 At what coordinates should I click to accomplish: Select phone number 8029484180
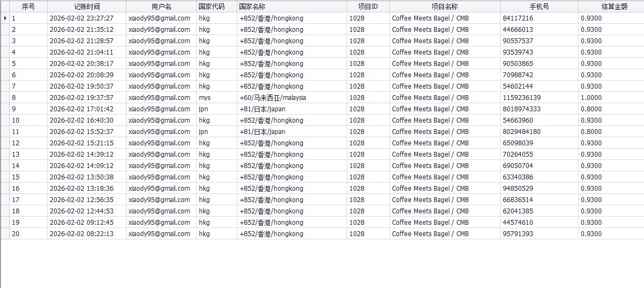(522, 132)
